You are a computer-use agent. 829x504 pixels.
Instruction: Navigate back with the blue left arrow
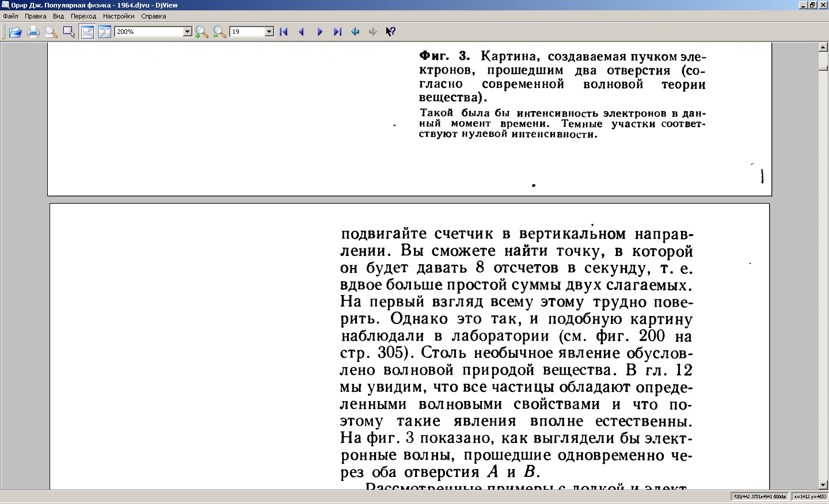[355, 32]
